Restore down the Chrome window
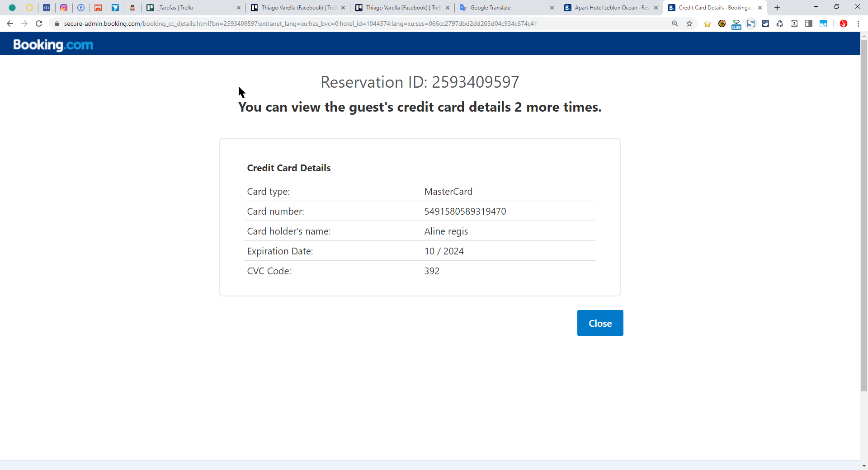The width and height of the screenshot is (868, 470). coord(837,7)
